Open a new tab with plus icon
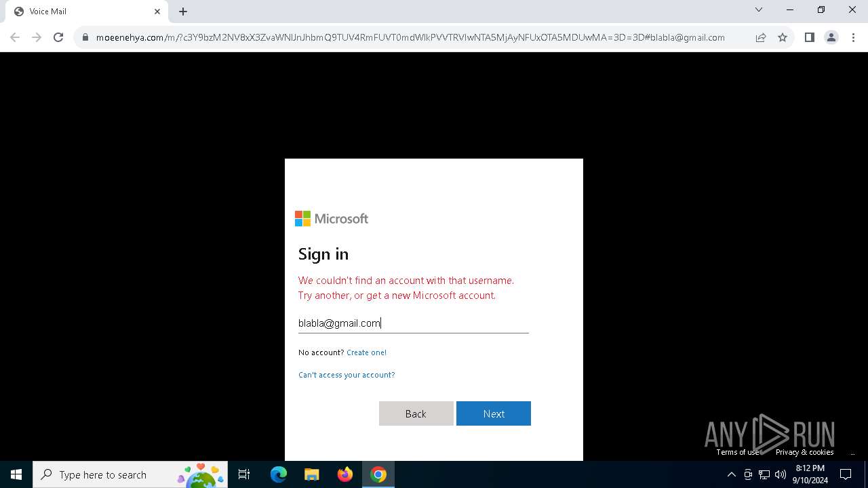 [183, 12]
